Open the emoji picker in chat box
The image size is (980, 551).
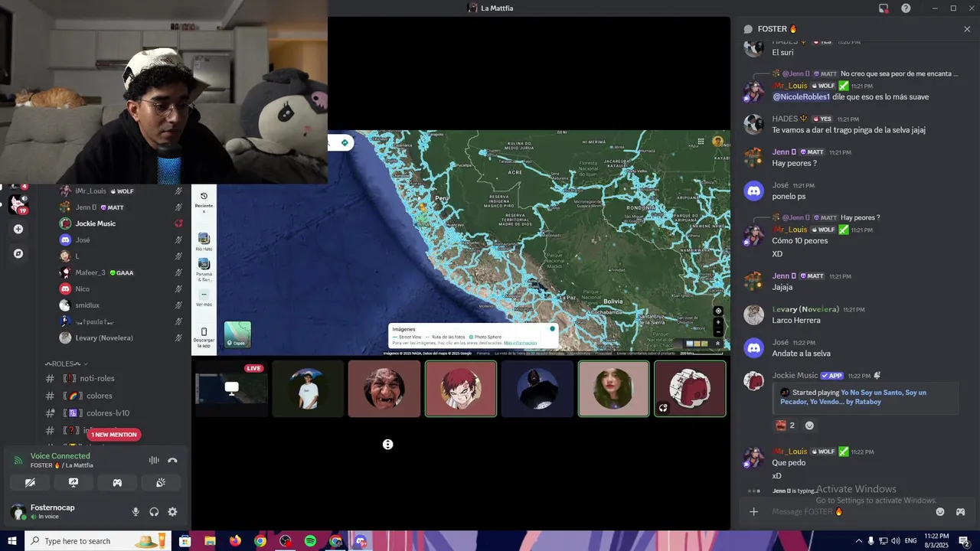940,511
